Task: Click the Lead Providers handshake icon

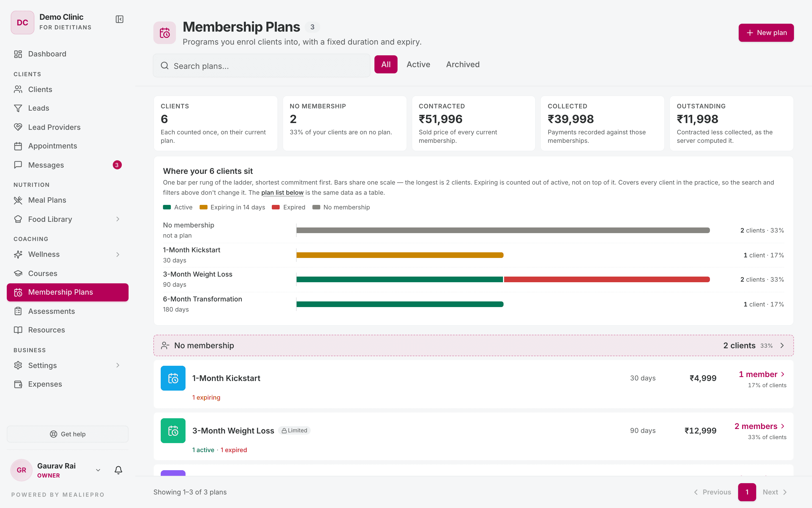Action: tap(18, 127)
